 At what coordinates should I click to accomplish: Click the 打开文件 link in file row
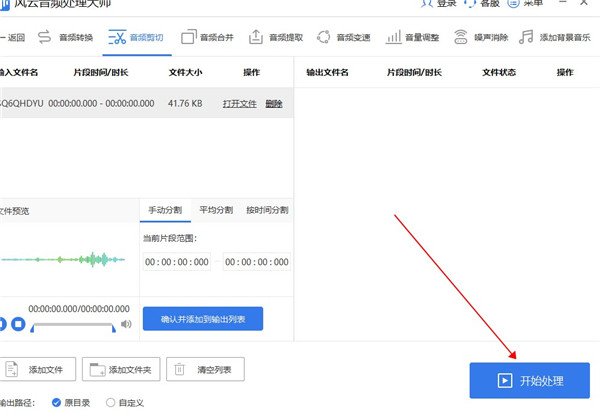pos(239,104)
